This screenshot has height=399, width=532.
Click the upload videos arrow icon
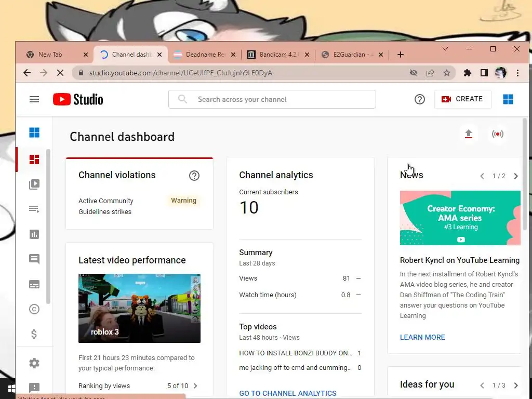click(469, 134)
